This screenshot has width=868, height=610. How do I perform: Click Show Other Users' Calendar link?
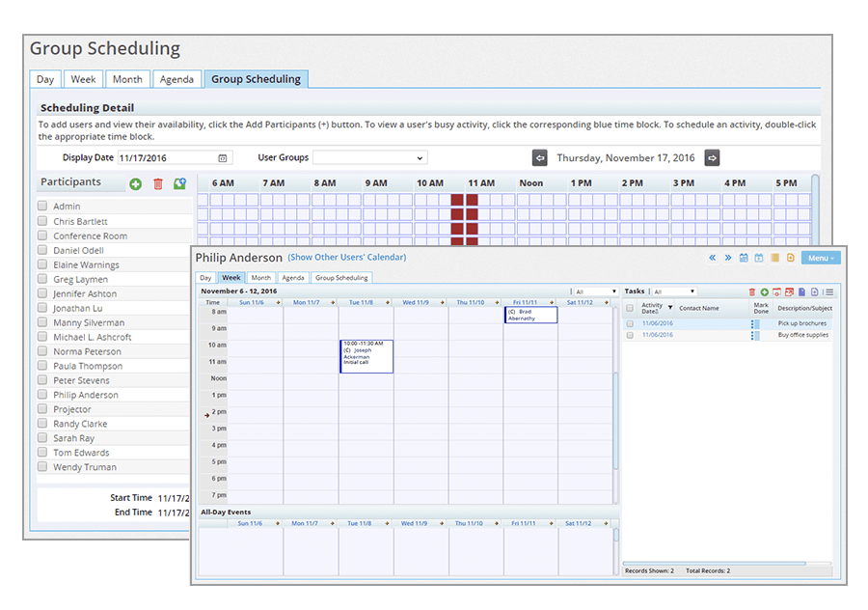(347, 258)
